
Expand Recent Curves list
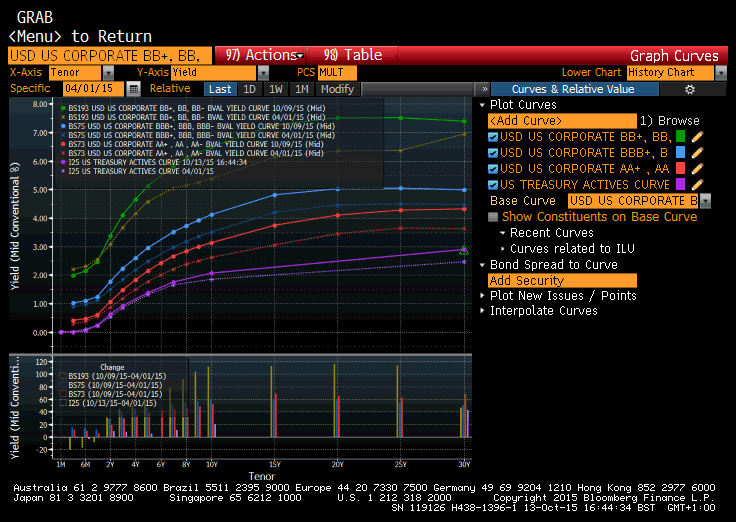coord(502,233)
